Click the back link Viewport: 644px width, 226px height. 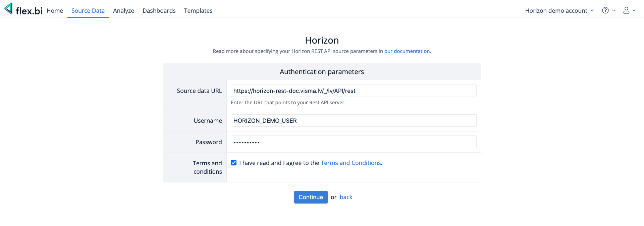coord(346,197)
